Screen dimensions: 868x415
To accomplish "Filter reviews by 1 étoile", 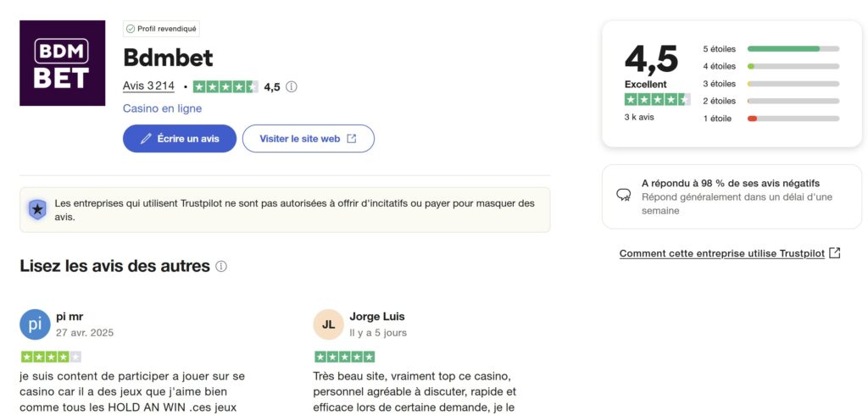I will [x=771, y=119].
